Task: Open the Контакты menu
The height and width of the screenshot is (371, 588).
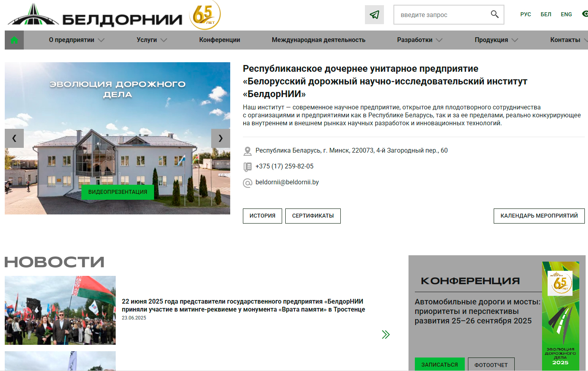Action: (x=565, y=40)
